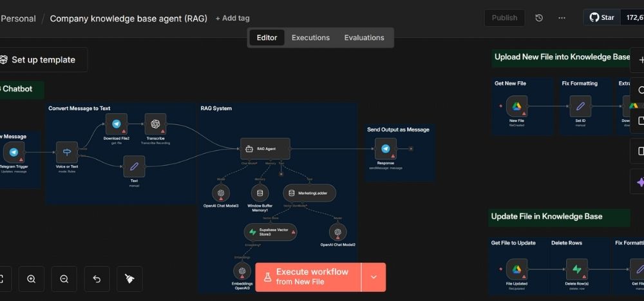The image size is (644, 301).
Task: Open the Delete Row(s) Supabase node
Action: pyautogui.click(x=576, y=269)
